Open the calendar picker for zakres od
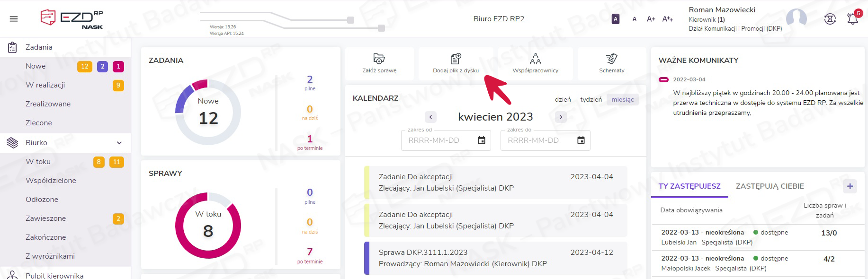This screenshot has width=868, height=279. tap(482, 140)
